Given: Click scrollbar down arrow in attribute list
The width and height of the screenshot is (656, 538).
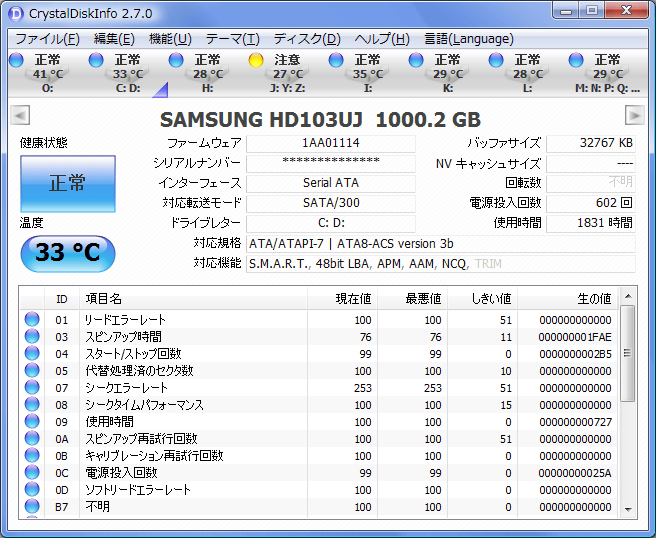Looking at the screenshot, I should tap(628, 510).
